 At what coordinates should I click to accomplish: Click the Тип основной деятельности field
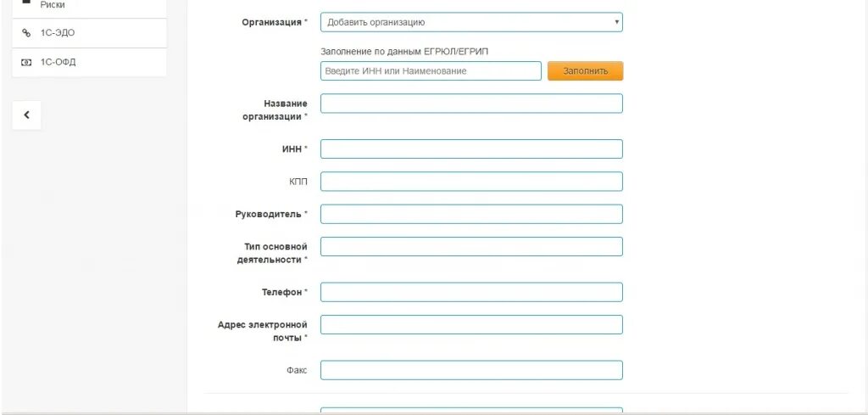click(x=471, y=247)
